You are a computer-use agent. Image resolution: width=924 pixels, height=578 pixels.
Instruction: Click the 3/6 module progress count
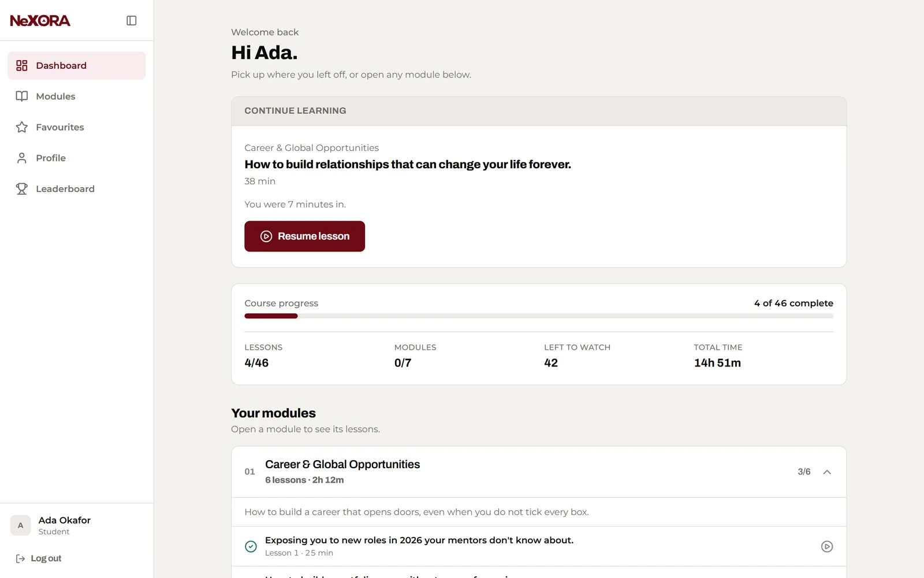pyautogui.click(x=804, y=472)
